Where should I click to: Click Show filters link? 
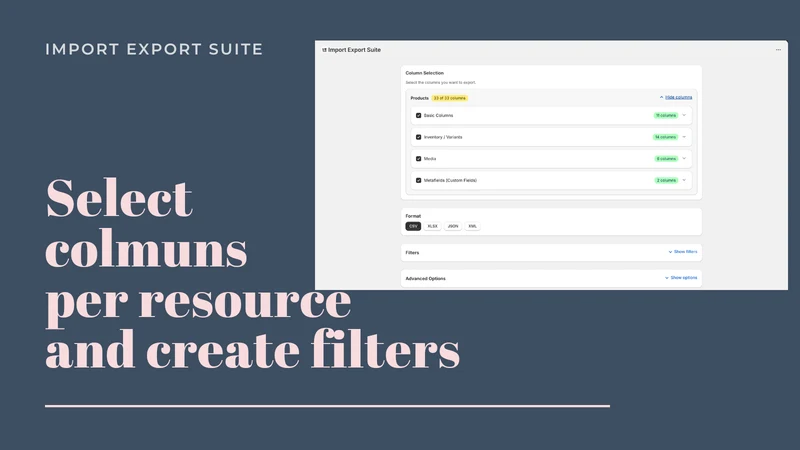click(x=685, y=252)
